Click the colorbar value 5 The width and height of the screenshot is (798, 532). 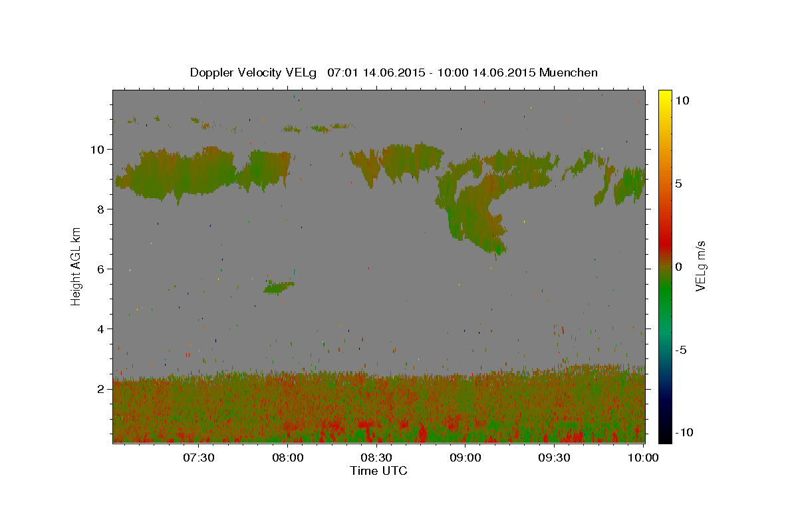point(679,184)
